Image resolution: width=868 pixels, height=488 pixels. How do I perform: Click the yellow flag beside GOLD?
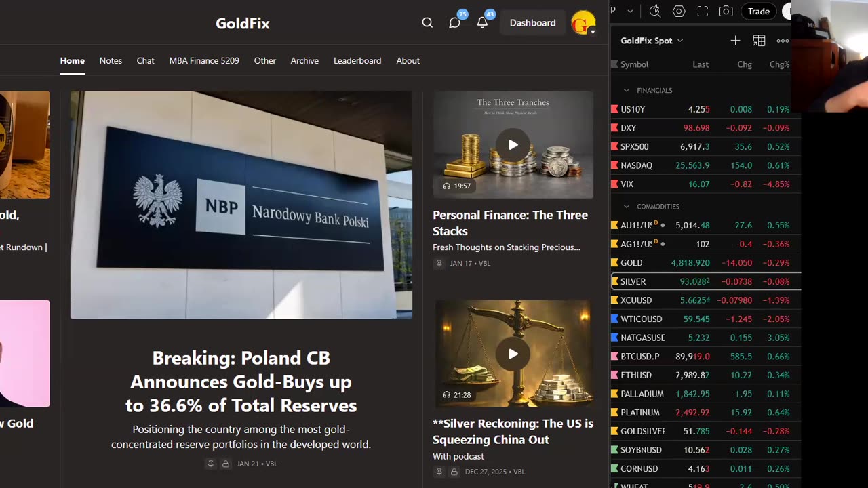click(614, 263)
